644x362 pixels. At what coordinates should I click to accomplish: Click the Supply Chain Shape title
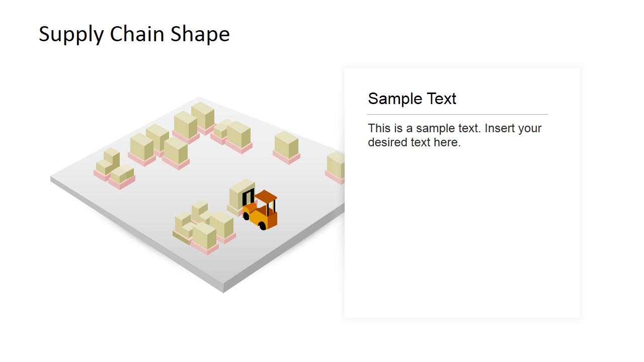pos(134,34)
